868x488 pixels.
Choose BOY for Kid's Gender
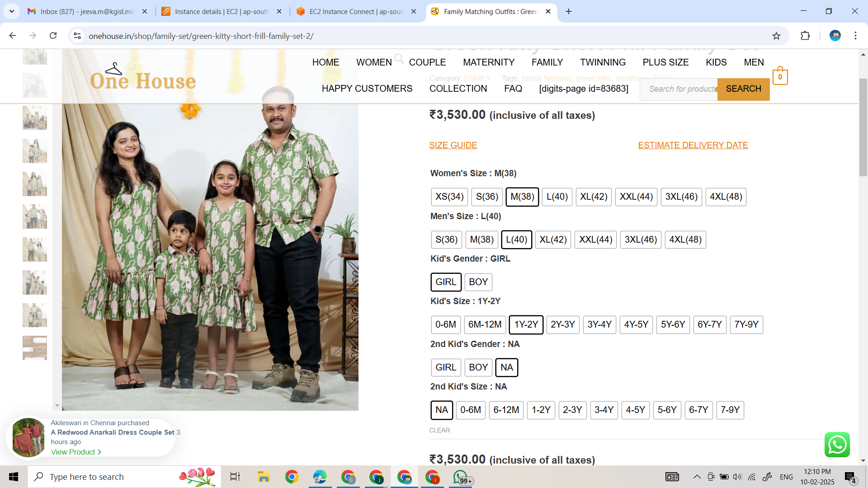click(x=478, y=282)
